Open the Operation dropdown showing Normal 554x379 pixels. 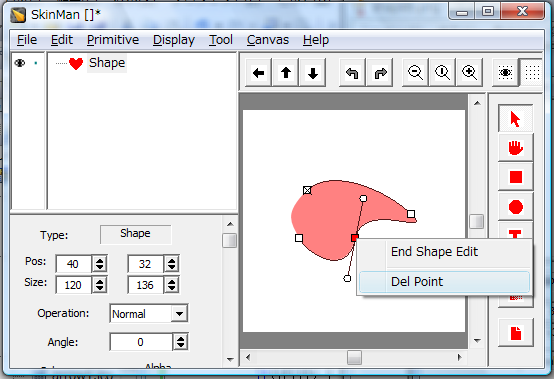pos(149,314)
